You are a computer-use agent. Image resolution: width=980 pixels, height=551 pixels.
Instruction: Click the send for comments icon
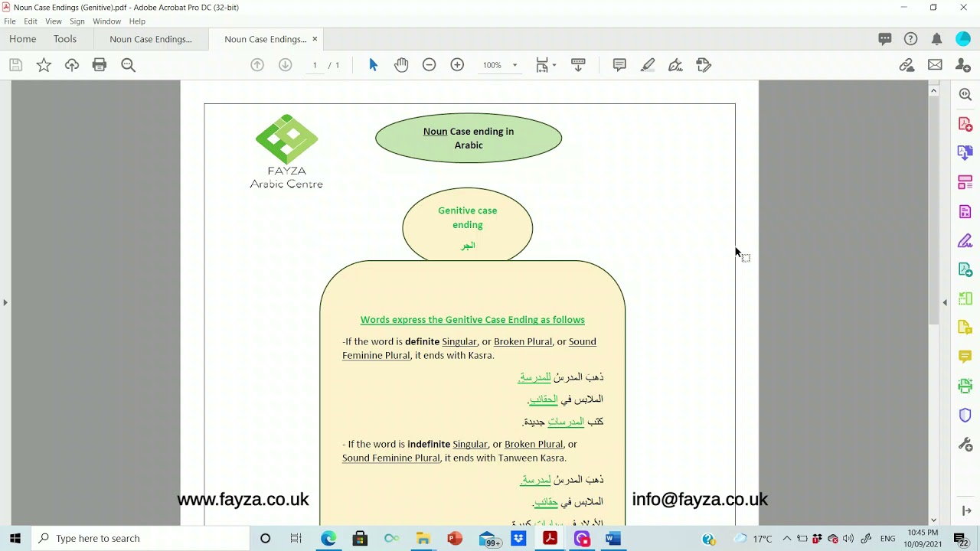[704, 65]
